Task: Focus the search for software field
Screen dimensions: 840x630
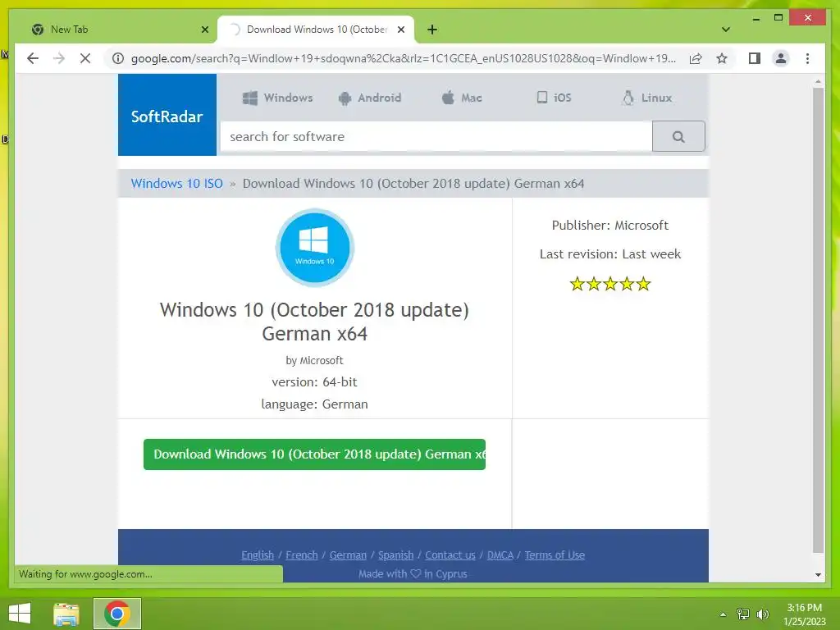Action: pos(436,137)
